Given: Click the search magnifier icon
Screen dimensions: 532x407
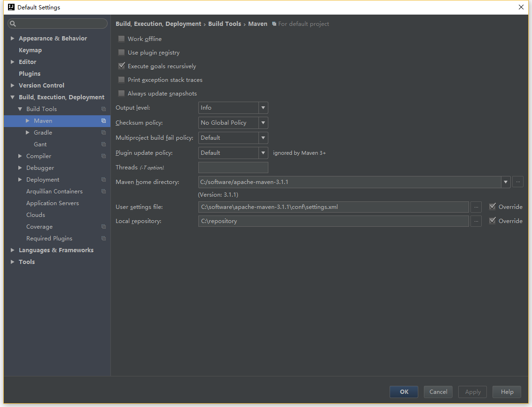Looking at the screenshot, I should 13,24.
